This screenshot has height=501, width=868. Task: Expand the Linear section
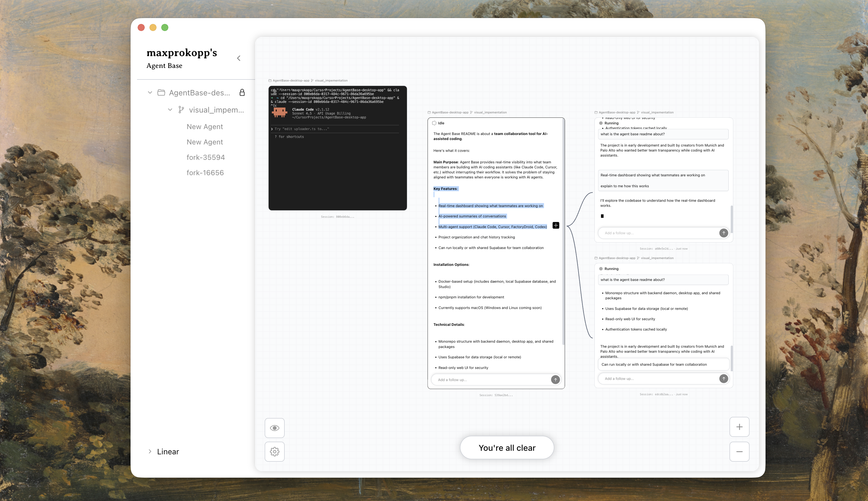150,451
